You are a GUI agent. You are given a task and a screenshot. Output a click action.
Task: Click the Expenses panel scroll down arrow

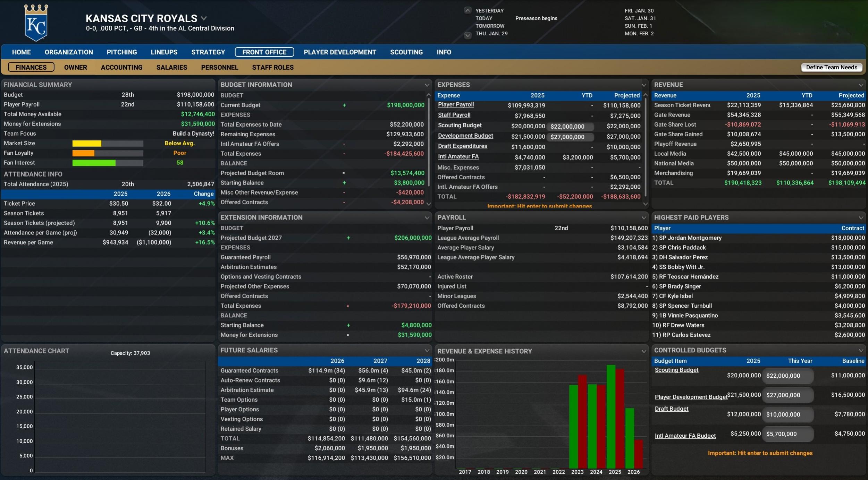pyautogui.click(x=646, y=204)
